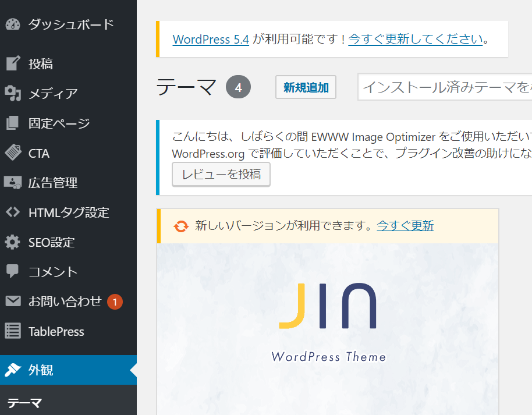
Task: Click the theme count badge showing 4
Action: coord(238,87)
